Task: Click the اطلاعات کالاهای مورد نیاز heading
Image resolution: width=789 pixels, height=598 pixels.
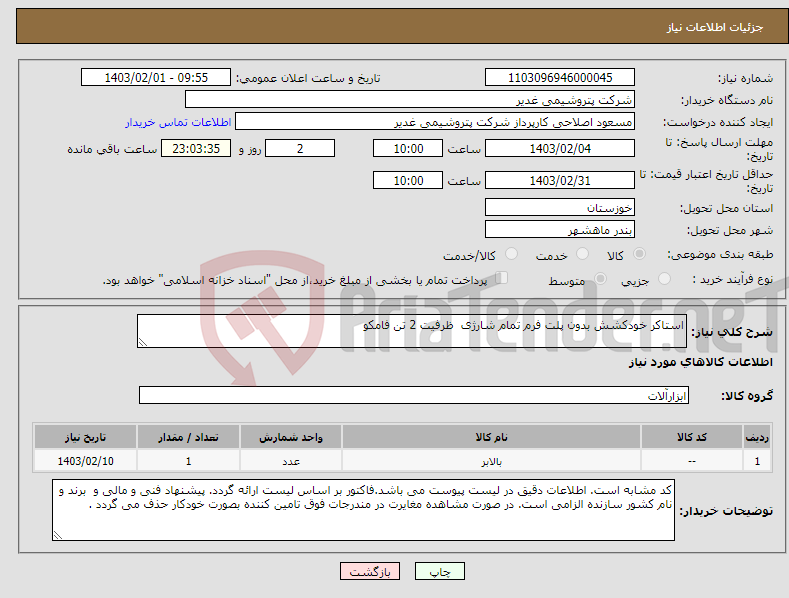Action: click(700, 362)
